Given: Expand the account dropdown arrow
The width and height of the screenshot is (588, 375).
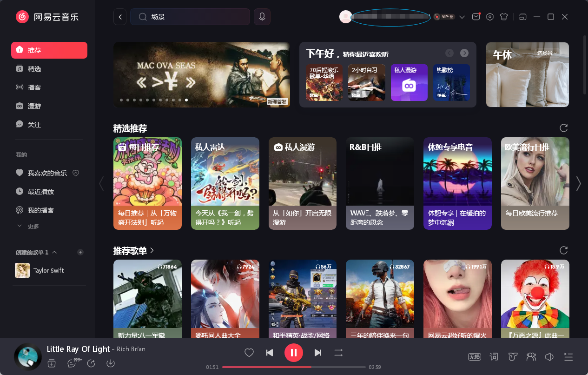Looking at the screenshot, I should pos(462,17).
